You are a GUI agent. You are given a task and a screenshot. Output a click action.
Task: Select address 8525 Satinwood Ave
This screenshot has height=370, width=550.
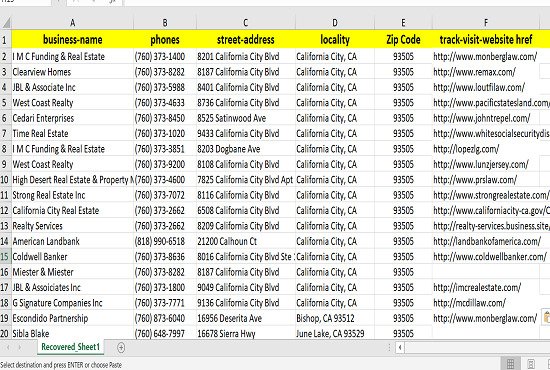(246, 118)
